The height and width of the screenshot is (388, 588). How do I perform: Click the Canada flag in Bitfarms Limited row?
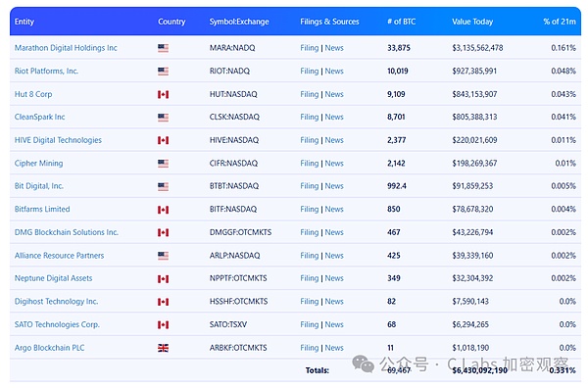[x=163, y=210]
